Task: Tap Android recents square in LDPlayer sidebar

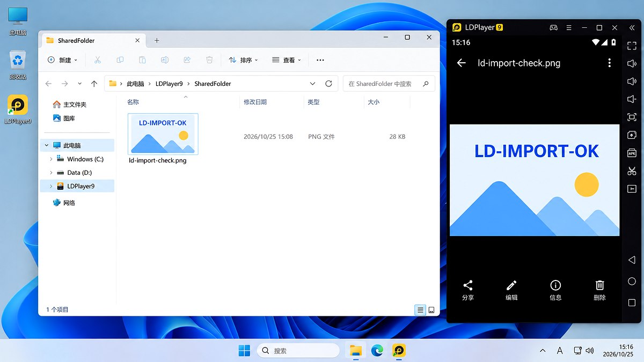Action: click(632, 303)
